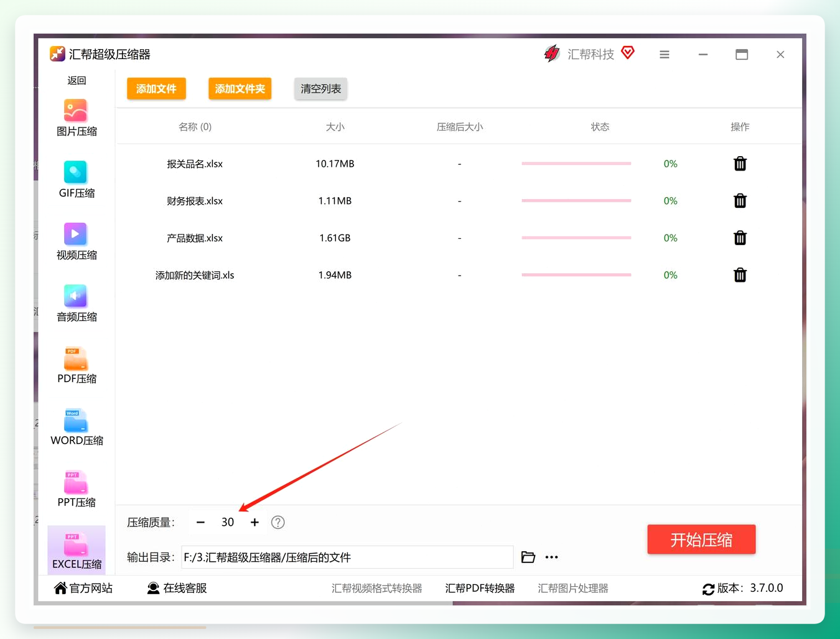Click the compression quality help question mark

pyautogui.click(x=278, y=522)
